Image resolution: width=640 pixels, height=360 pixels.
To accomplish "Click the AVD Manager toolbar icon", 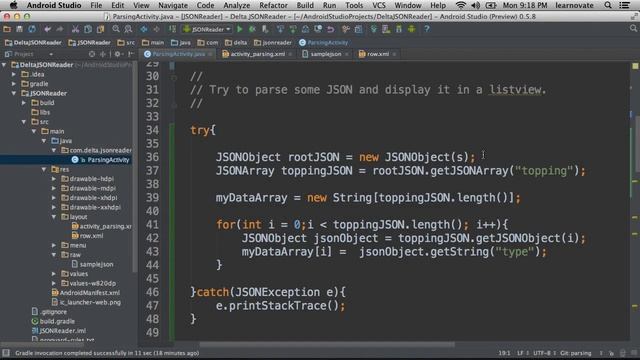I will pyautogui.click(x=386, y=29).
